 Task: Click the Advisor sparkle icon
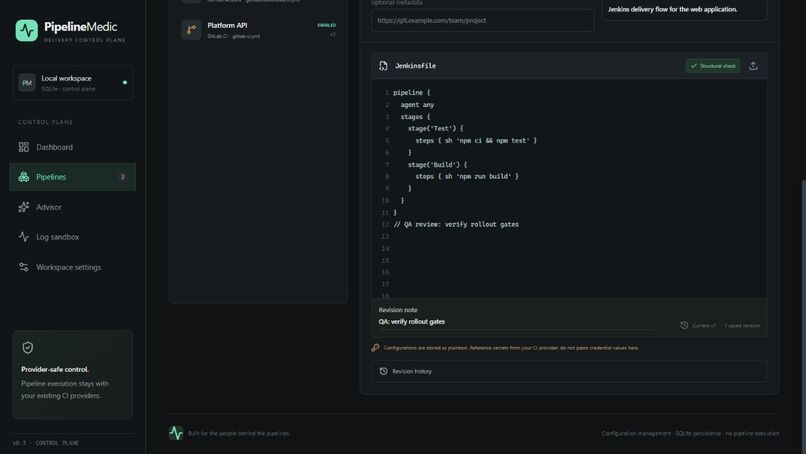24,207
